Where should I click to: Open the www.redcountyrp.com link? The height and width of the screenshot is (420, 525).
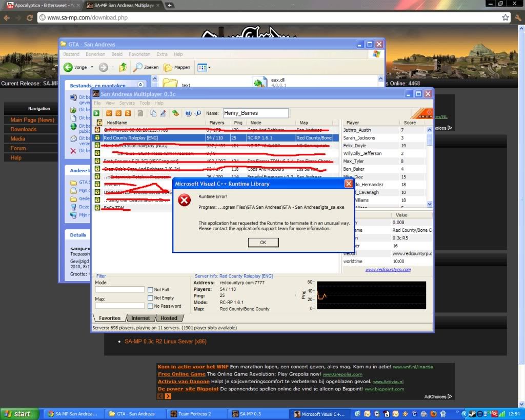pos(388,270)
